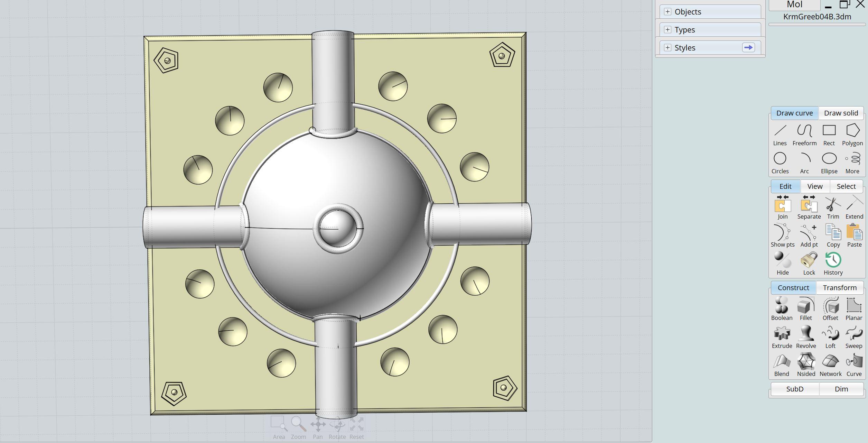Expand the Objects browser section
This screenshot has height=443, width=868.
pyautogui.click(x=668, y=12)
